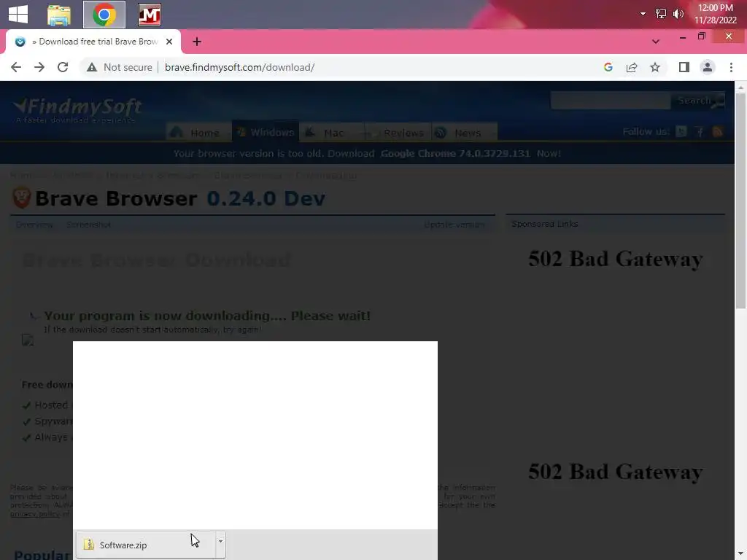Image resolution: width=747 pixels, height=560 pixels.
Task: Open the downloaded Software.zip file
Action: tap(146, 545)
